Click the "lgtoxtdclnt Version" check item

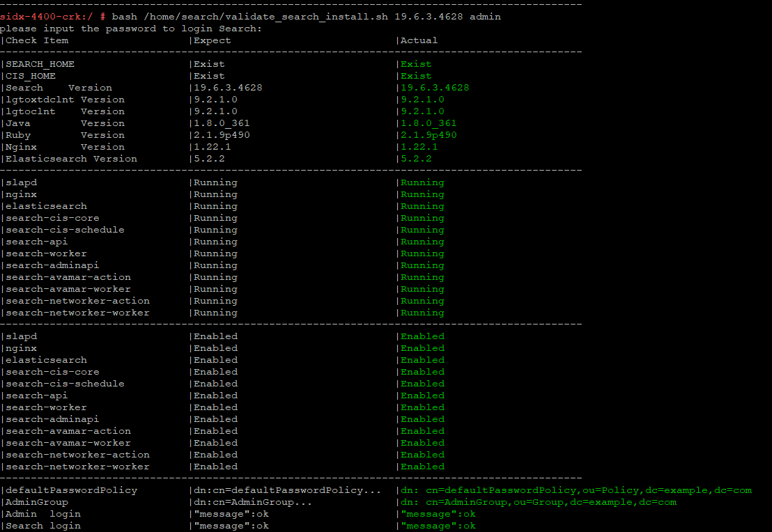click(65, 100)
